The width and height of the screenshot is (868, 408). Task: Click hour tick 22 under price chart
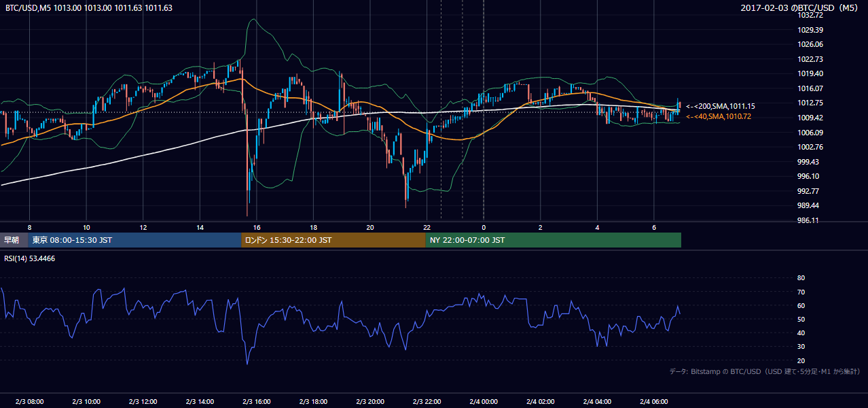tap(427, 227)
